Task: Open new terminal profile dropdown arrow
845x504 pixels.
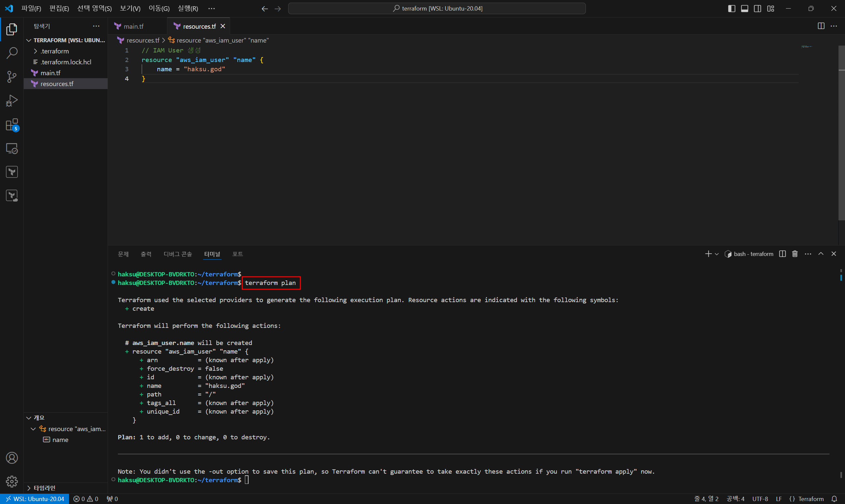Action: click(717, 254)
